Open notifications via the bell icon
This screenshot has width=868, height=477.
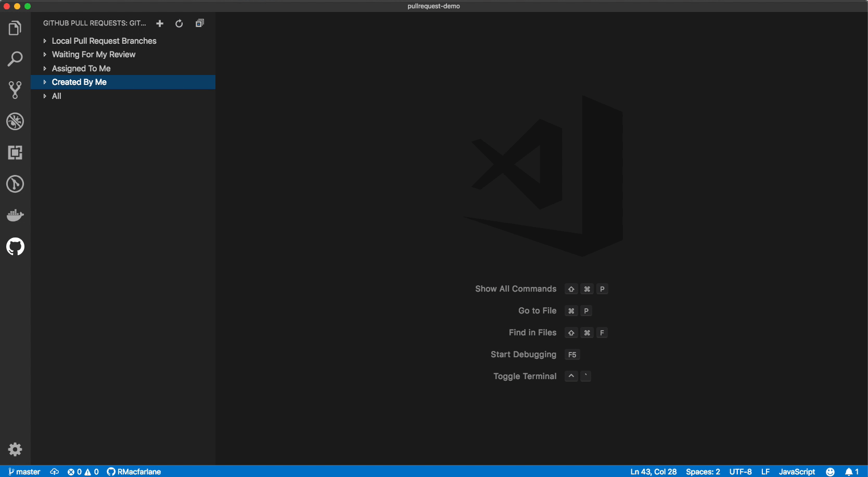coord(849,472)
